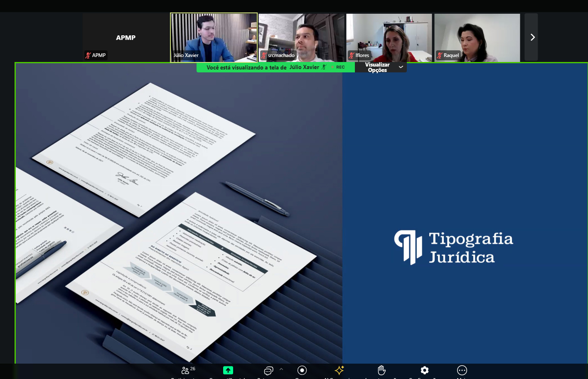
Task: Expand the chat options caret
Action: pyautogui.click(x=281, y=369)
